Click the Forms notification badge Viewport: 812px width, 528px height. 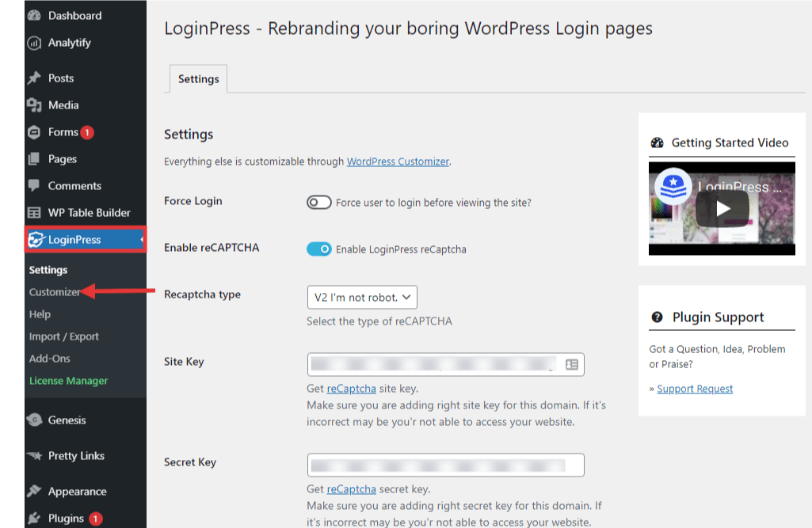87,132
